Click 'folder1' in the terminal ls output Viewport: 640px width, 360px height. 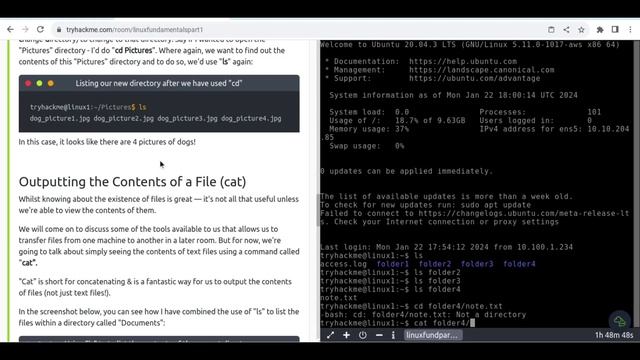pyautogui.click(x=393, y=264)
